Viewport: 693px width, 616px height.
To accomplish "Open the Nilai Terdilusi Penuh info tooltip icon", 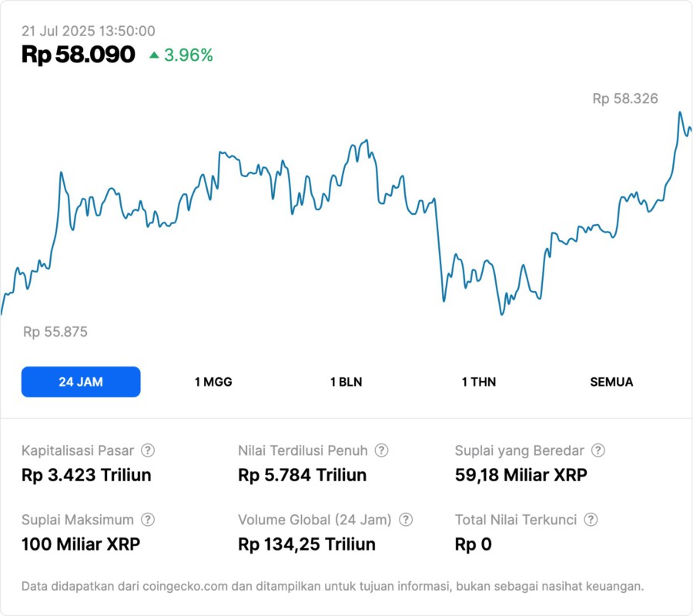I will [381, 450].
